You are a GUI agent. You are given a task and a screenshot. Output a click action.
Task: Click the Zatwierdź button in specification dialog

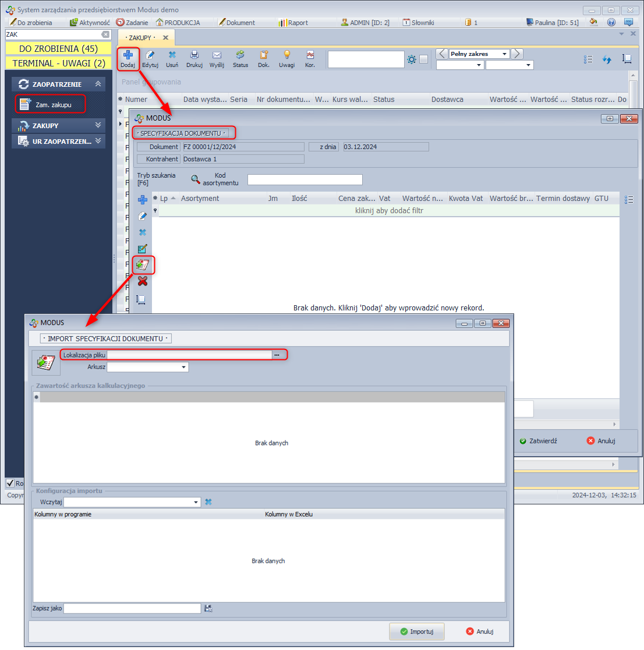click(x=539, y=441)
